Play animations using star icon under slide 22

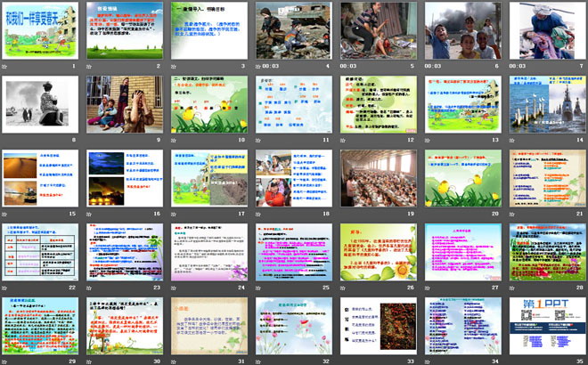[6, 288]
